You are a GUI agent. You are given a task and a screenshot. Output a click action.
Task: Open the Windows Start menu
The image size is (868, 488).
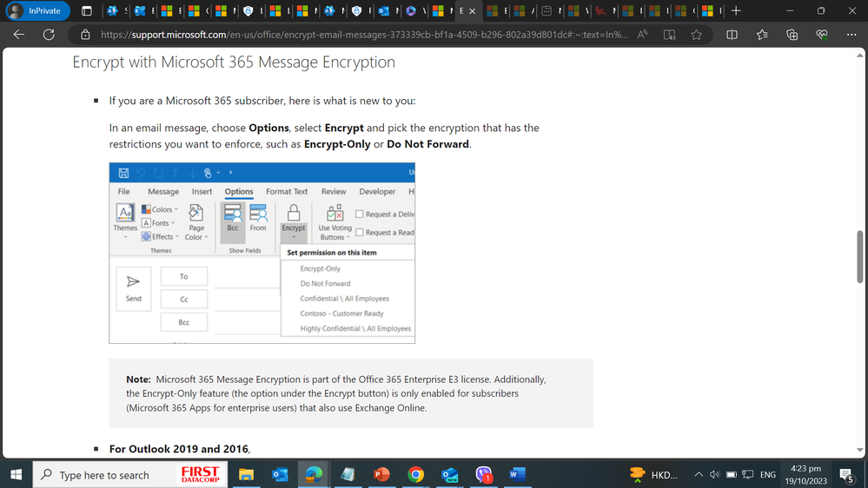[16, 474]
